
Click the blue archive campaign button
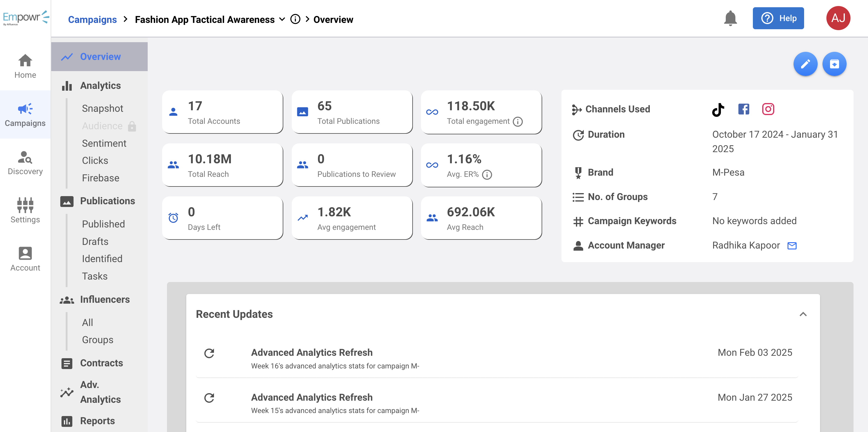click(x=834, y=64)
